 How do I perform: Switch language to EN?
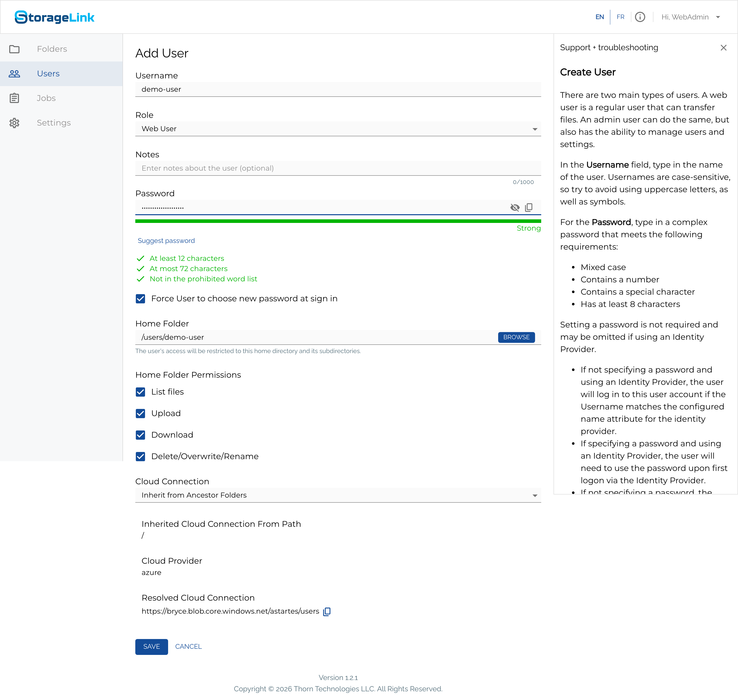tap(600, 17)
